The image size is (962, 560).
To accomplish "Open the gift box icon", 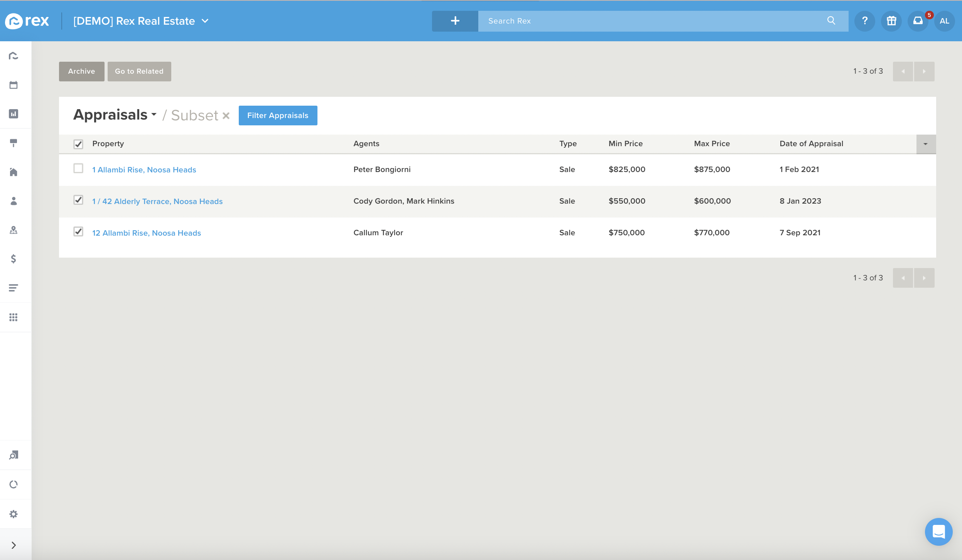I will pos(891,21).
